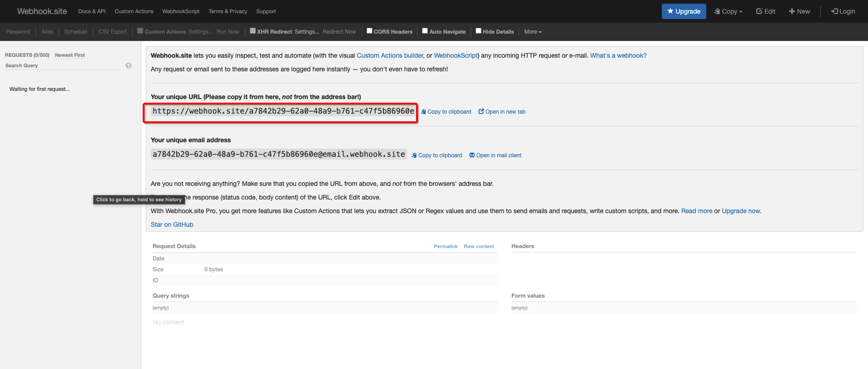
Task: Click into the Search Query field
Action: (63, 65)
